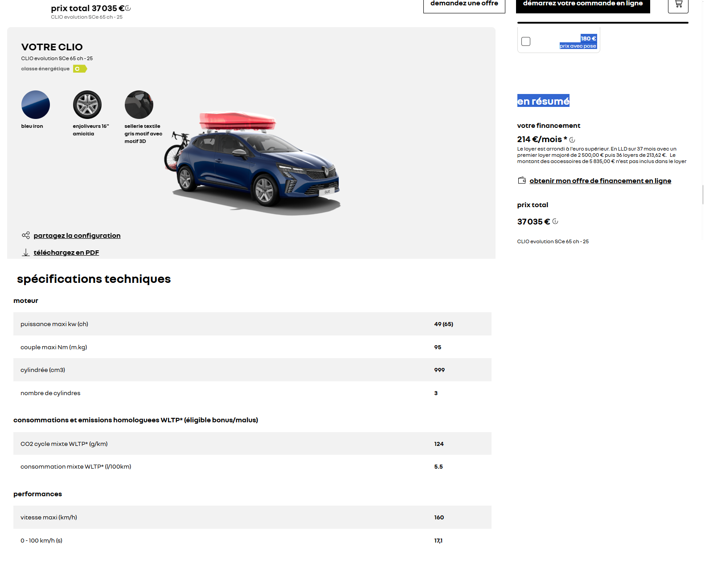Click '0 - 100 km/h (s)' row label
The height and width of the screenshot is (588, 713).
point(41,540)
